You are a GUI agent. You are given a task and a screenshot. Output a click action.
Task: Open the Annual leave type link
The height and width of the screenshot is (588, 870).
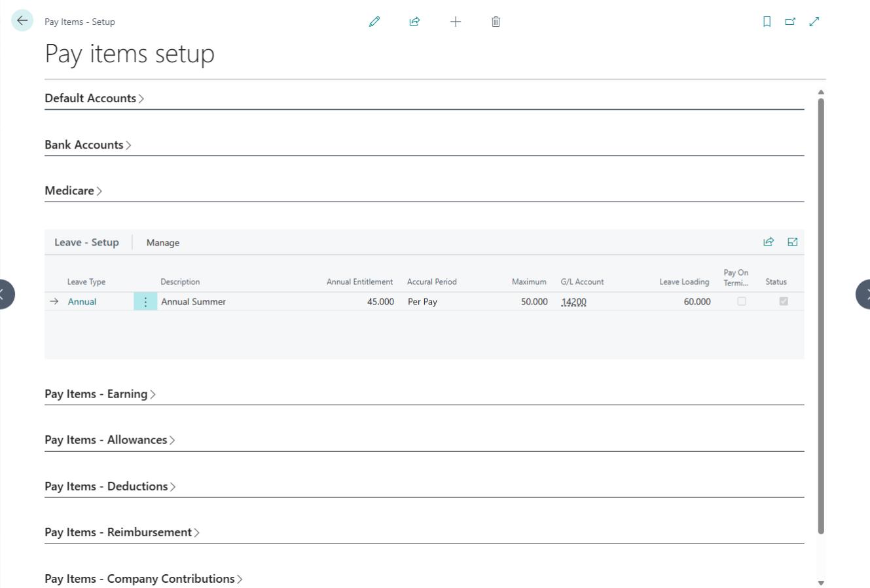click(x=82, y=302)
